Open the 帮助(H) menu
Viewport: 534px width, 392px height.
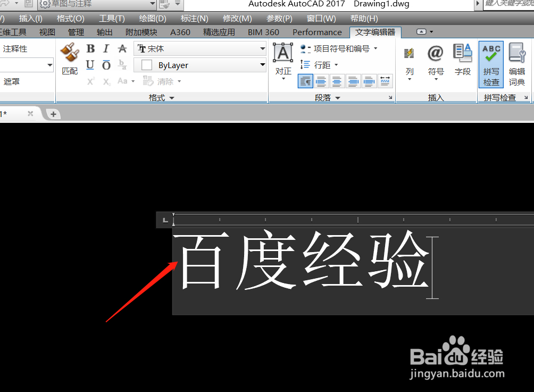point(364,19)
